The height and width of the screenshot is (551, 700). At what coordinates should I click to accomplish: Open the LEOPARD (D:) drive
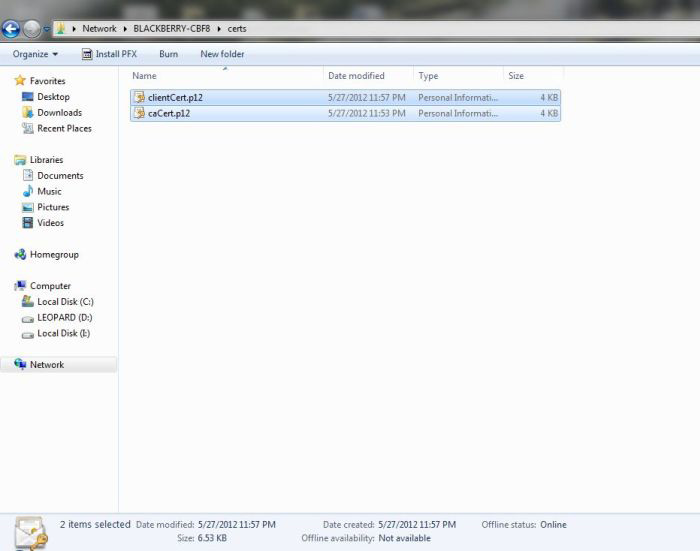click(x=65, y=317)
